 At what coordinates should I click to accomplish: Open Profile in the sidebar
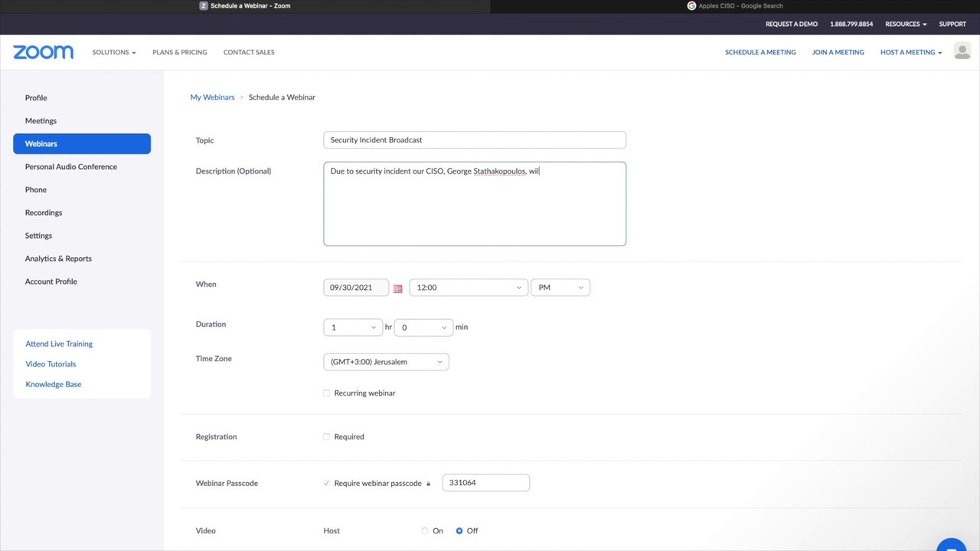pyautogui.click(x=36, y=98)
